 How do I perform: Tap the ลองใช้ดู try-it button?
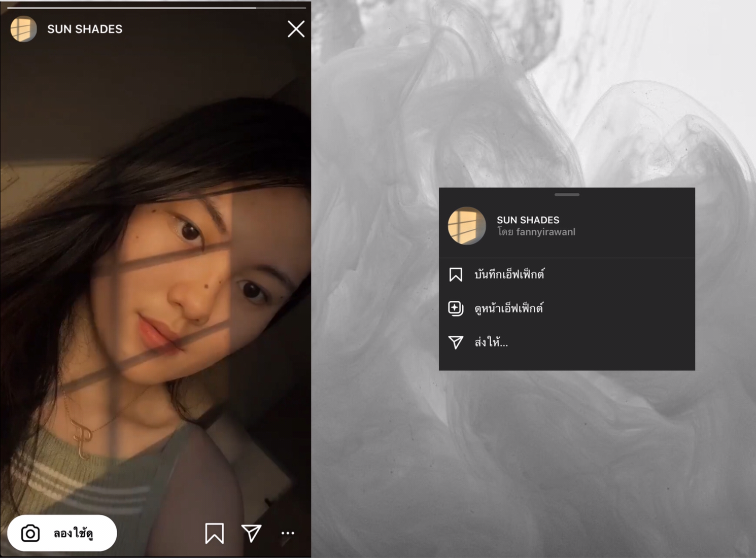(62, 533)
